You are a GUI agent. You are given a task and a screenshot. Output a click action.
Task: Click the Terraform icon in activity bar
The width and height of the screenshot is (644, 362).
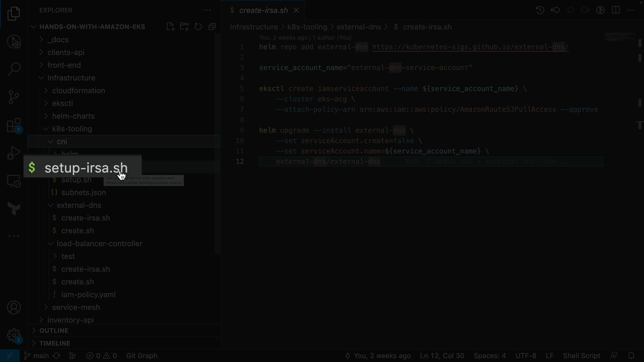(x=14, y=208)
